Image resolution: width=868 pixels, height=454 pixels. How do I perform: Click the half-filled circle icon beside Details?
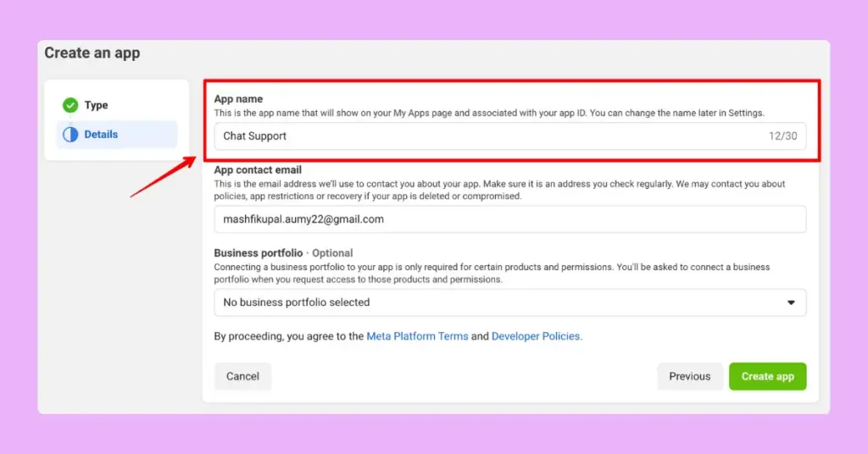pyautogui.click(x=70, y=135)
